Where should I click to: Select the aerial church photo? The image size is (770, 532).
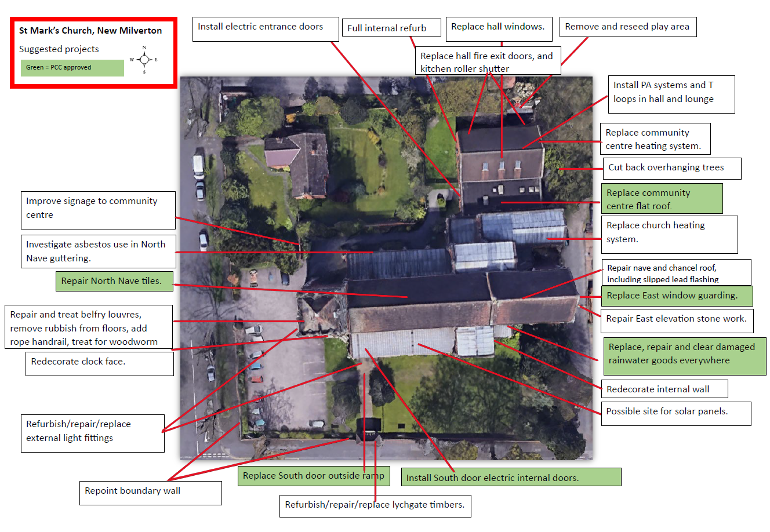[386, 268]
